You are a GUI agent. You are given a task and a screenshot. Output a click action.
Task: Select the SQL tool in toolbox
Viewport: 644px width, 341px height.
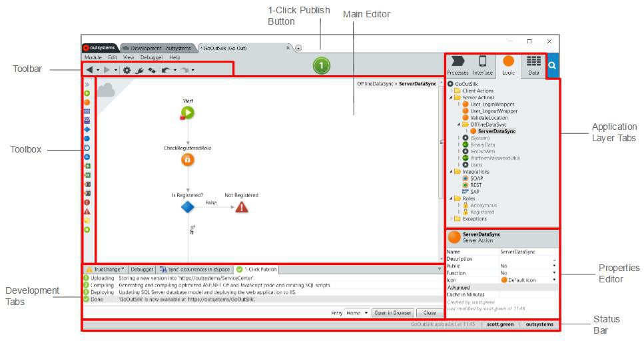click(87, 121)
